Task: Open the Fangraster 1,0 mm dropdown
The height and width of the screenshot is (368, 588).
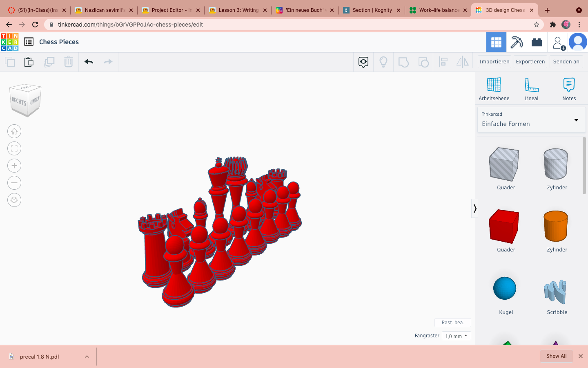Action: pyautogui.click(x=456, y=336)
